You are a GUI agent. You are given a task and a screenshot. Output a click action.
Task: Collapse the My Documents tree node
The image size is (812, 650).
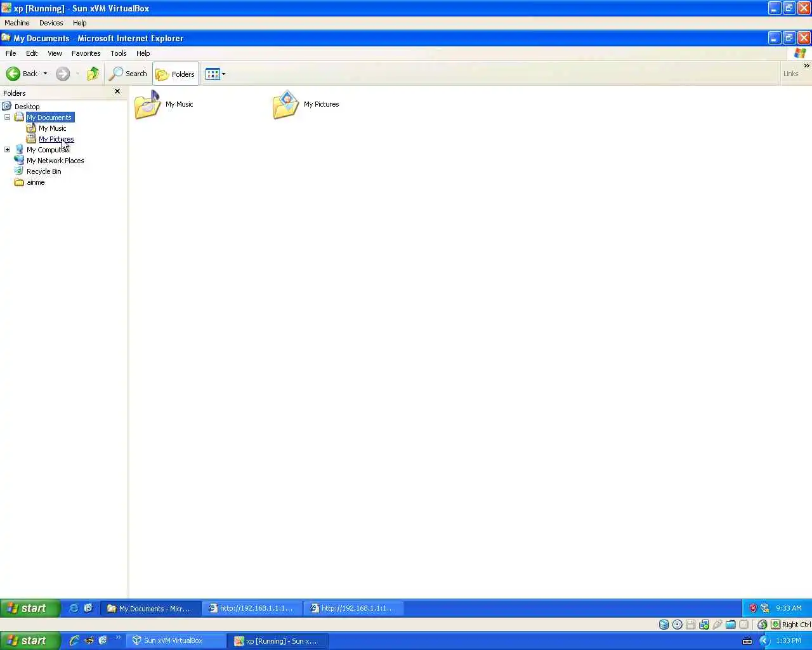7,117
